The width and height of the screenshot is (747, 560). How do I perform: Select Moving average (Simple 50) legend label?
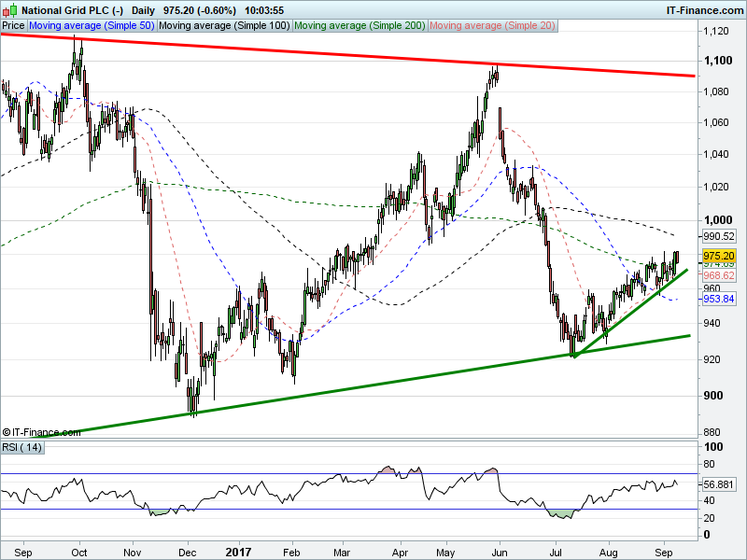(92, 26)
